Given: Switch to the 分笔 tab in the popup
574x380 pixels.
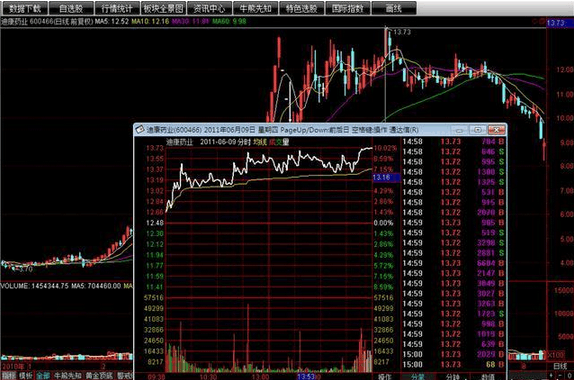Looking at the screenshot, I should tap(417, 377).
